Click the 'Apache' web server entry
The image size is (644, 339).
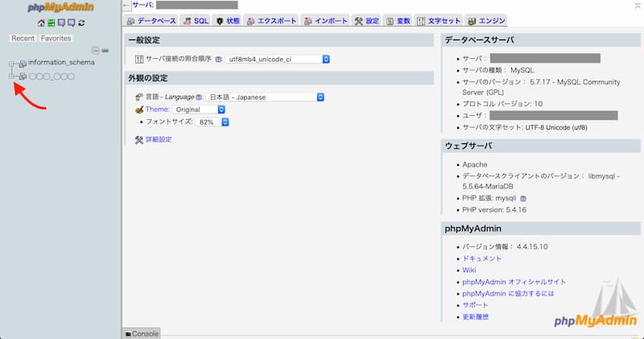tap(475, 165)
